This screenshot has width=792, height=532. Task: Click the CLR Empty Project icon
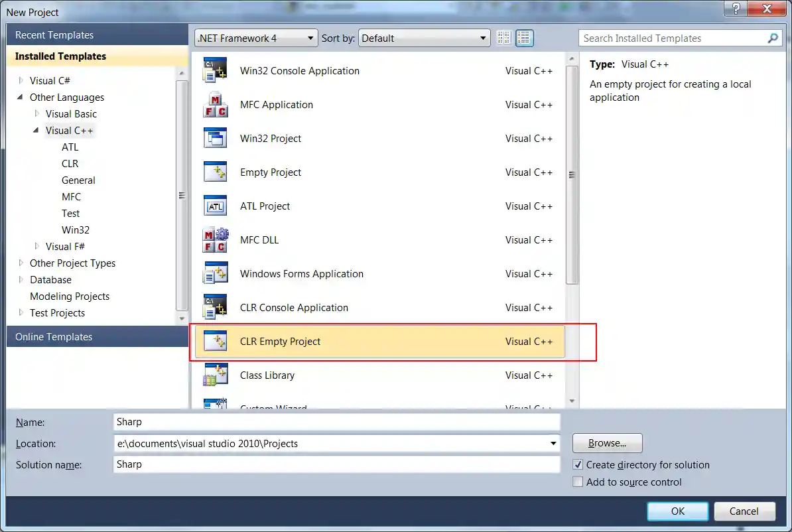point(215,341)
